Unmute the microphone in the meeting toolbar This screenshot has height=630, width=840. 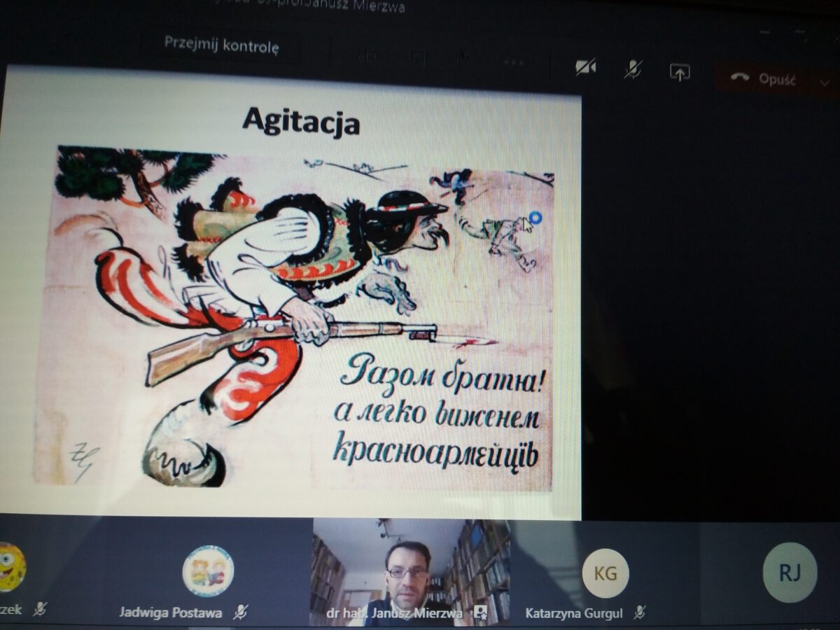[x=633, y=69]
